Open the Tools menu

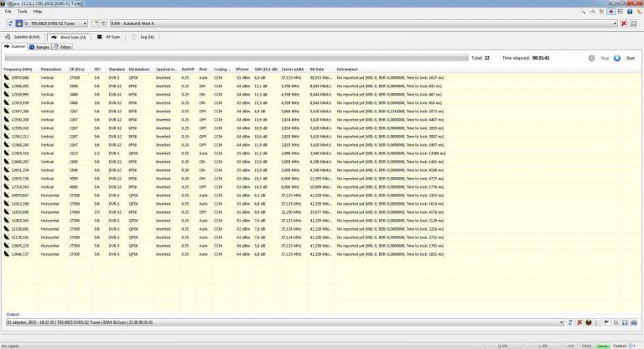[x=22, y=11]
